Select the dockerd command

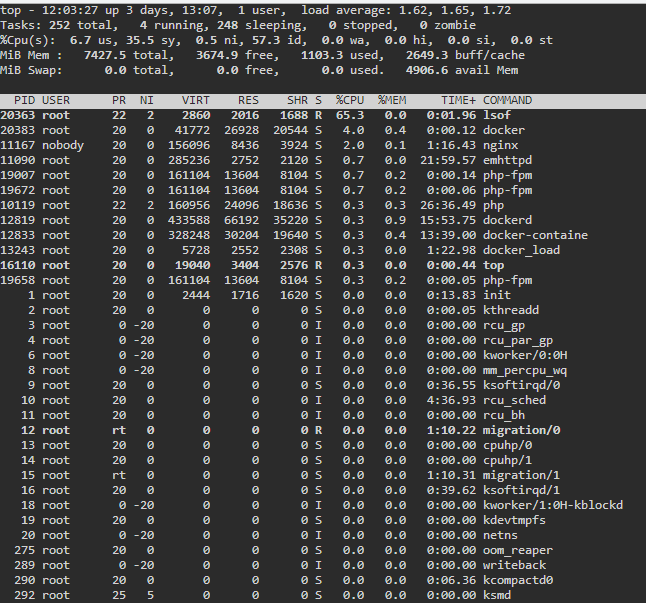(x=507, y=220)
